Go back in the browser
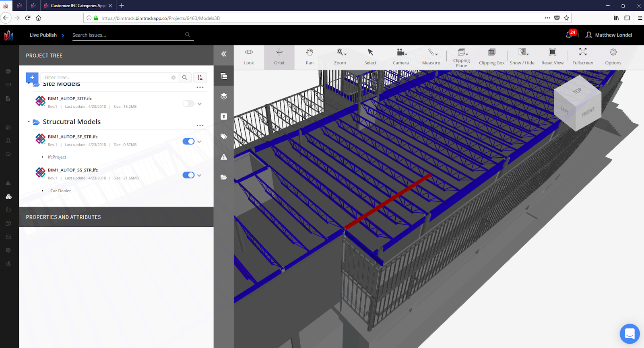Image resolution: width=644 pixels, height=348 pixels. point(6,18)
